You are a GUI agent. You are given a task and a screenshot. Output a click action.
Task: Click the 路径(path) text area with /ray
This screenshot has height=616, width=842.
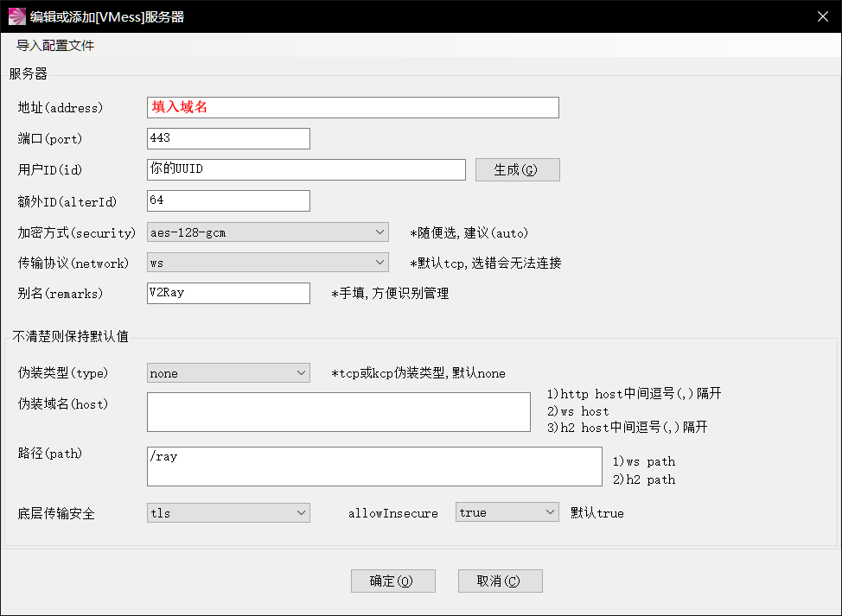373,467
